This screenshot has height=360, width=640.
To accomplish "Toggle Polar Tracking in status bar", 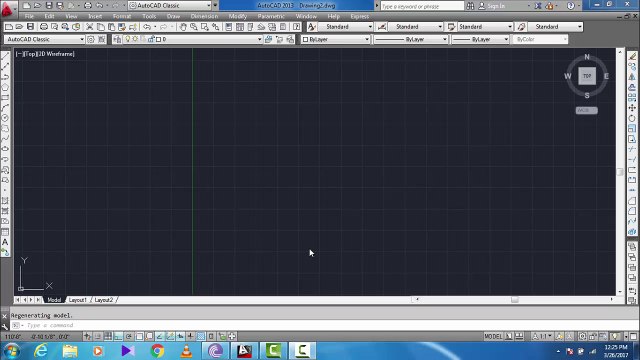I will (129, 336).
